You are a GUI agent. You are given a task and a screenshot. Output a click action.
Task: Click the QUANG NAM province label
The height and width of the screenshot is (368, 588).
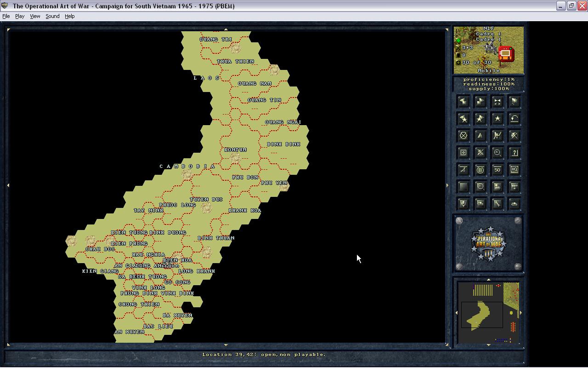(x=254, y=83)
